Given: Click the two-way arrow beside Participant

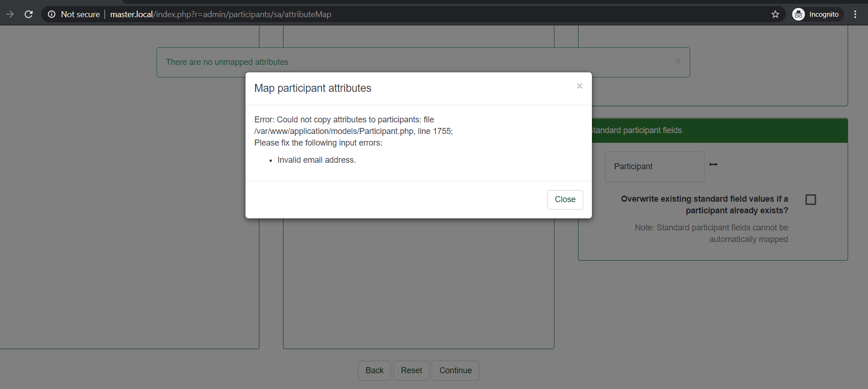Looking at the screenshot, I should (x=713, y=165).
